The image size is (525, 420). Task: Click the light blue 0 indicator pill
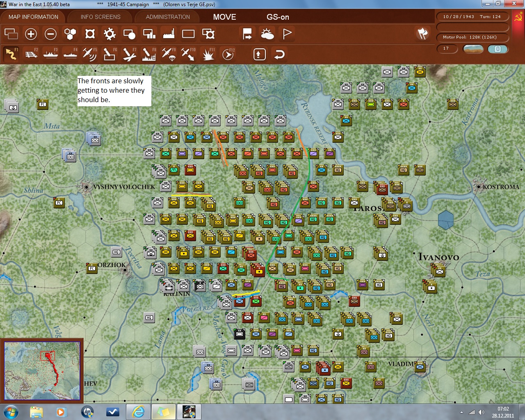pyautogui.click(x=498, y=49)
